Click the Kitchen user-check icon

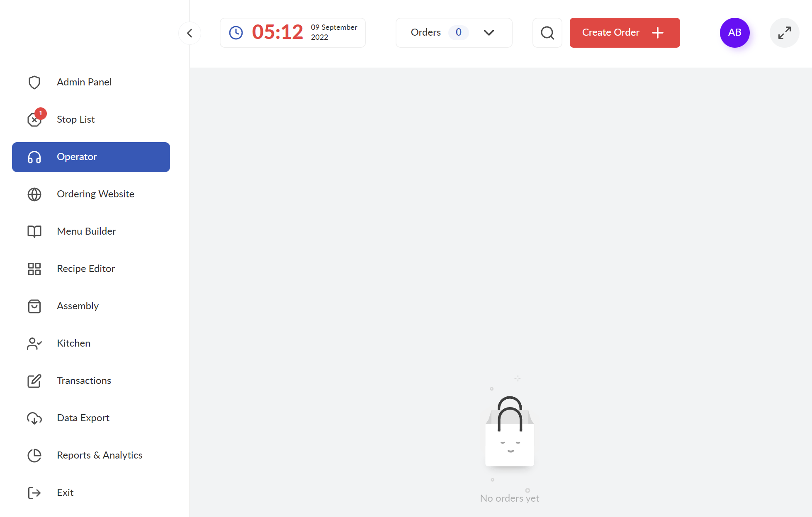[x=34, y=343]
